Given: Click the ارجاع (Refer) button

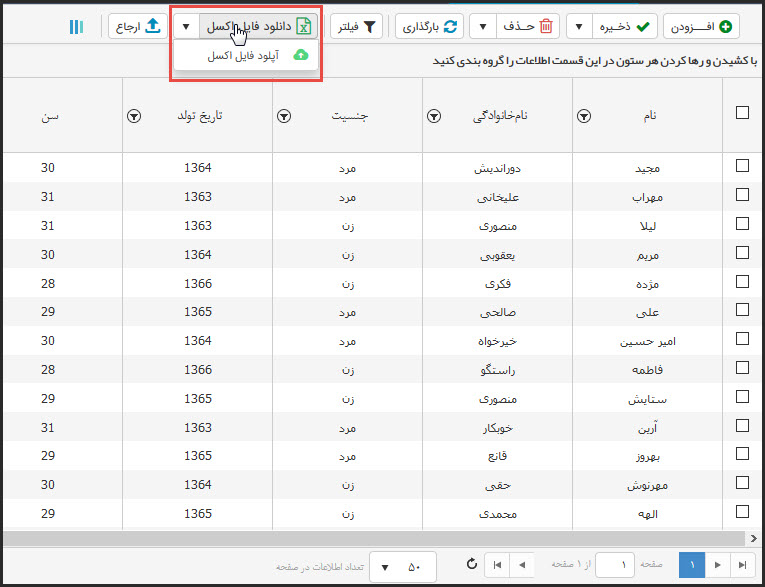Looking at the screenshot, I should tap(138, 26).
